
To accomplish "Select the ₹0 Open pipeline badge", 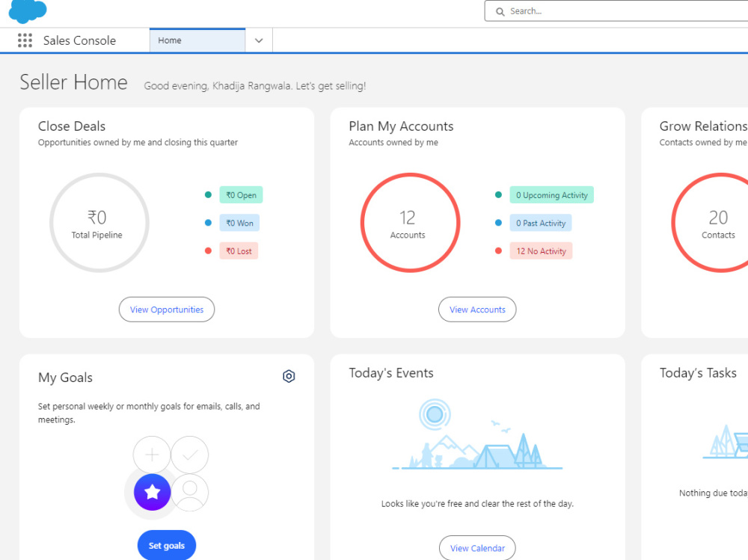I will [x=241, y=195].
